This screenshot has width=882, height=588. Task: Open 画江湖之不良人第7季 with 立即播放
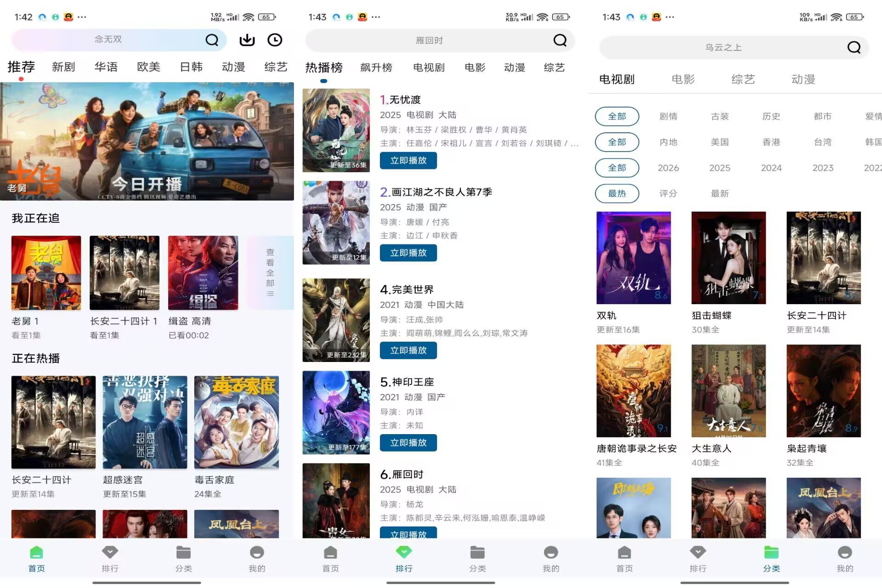pos(408,253)
